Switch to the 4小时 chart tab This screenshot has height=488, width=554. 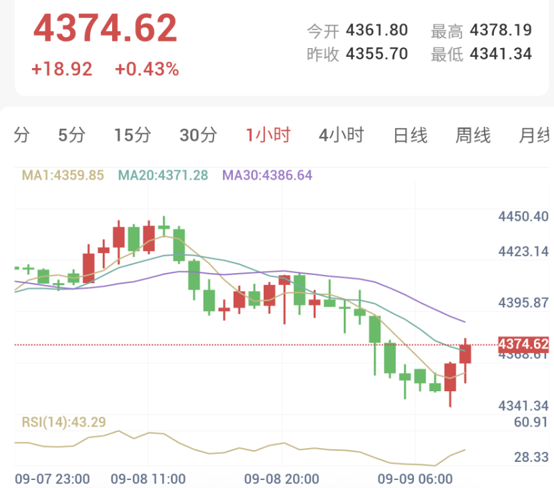pyautogui.click(x=341, y=135)
